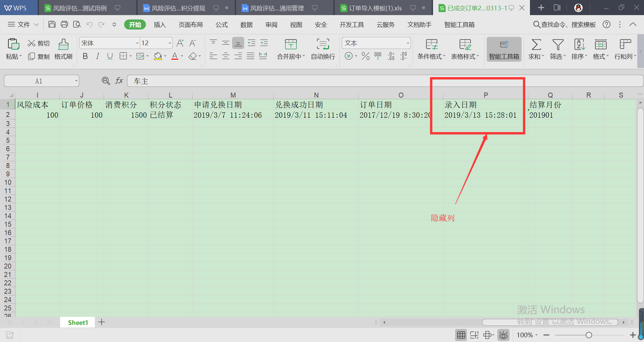Decrease font size with A- icon
Screen dimensions: 644x342
[193, 43]
